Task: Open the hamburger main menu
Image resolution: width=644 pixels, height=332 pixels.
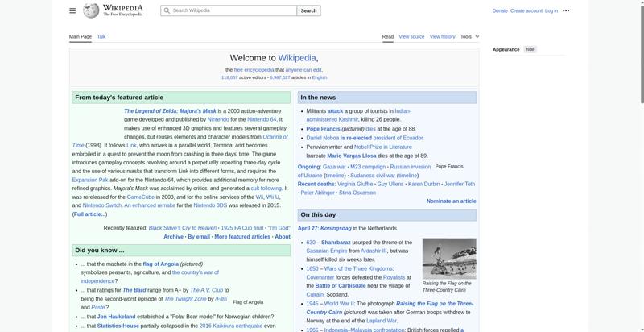Action: tap(72, 10)
